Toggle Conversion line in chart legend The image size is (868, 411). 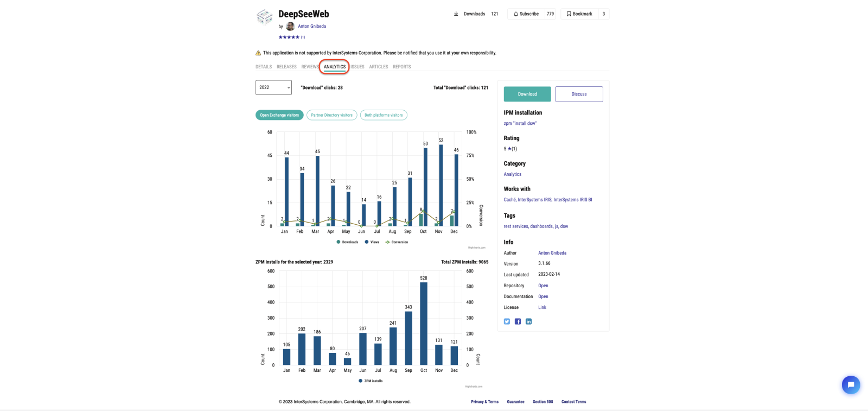[x=397, y=242]
